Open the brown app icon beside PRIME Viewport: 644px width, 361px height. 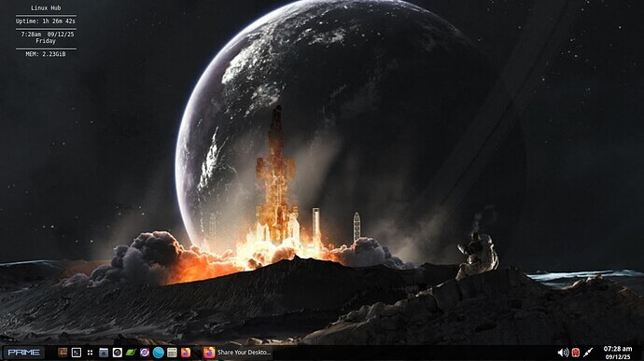(63, 353)
